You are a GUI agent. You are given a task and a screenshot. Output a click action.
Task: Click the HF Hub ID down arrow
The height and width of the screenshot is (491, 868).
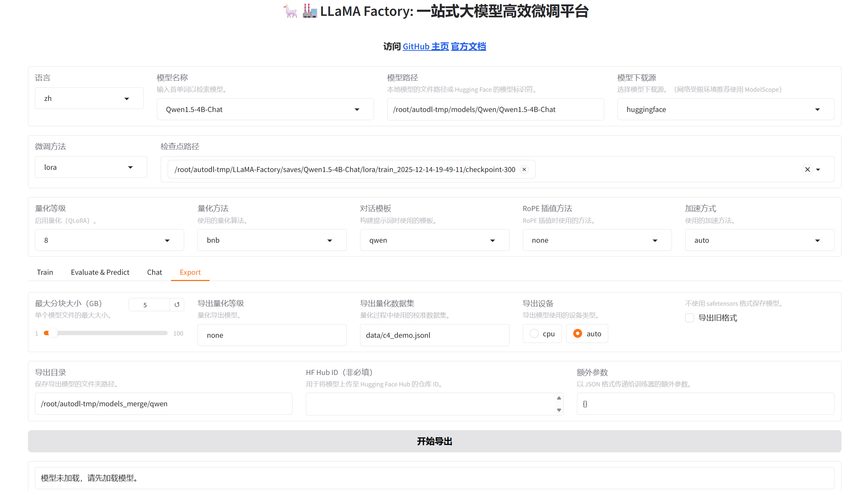559,410
